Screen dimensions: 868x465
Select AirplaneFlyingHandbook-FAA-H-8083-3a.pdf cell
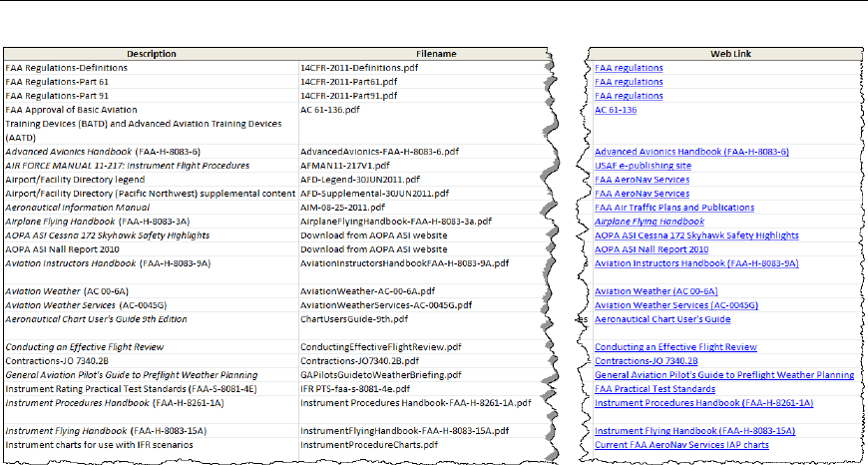(396, 222)
